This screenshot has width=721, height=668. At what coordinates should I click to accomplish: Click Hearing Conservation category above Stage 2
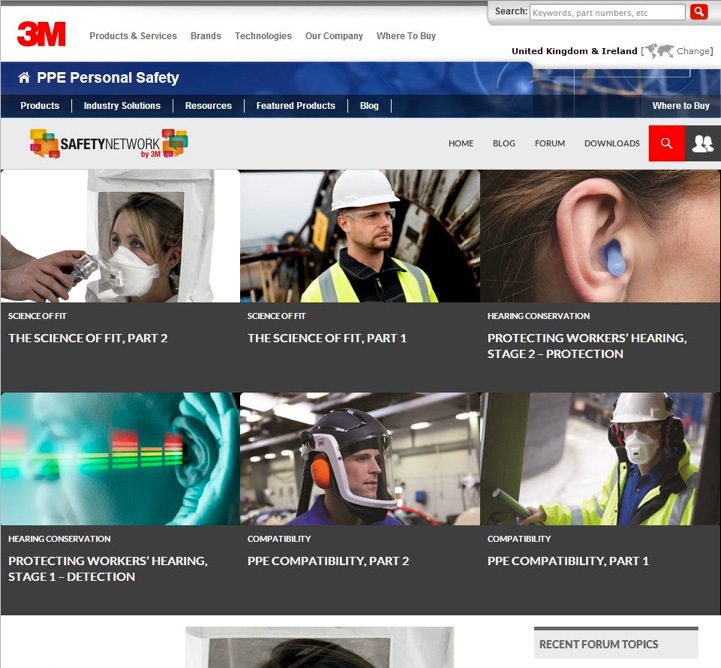click(538, 316)
